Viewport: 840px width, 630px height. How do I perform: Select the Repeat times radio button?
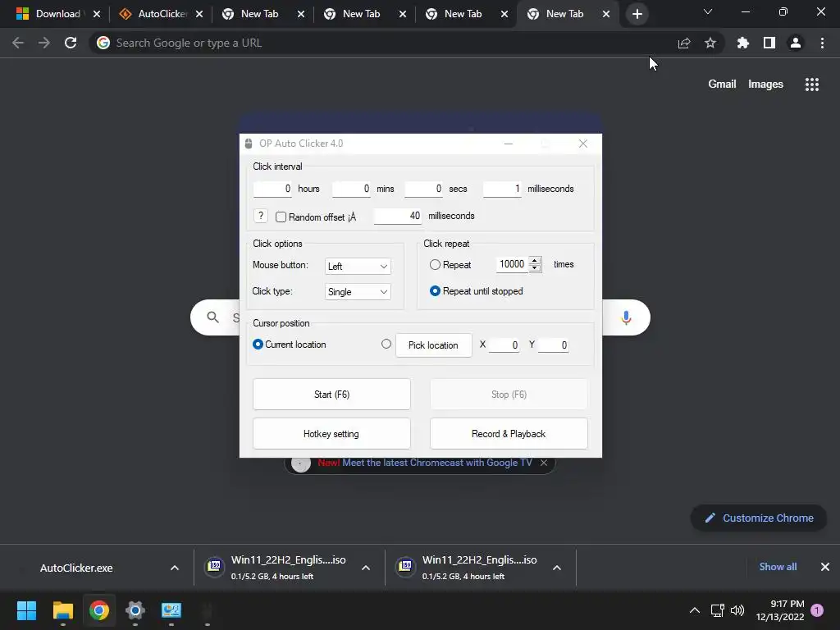pyautogui.click(x=435, y=265)
